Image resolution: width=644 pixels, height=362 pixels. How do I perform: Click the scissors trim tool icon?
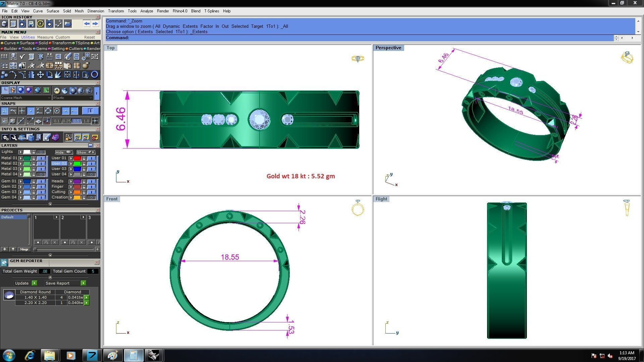click(x=86, y=75)
